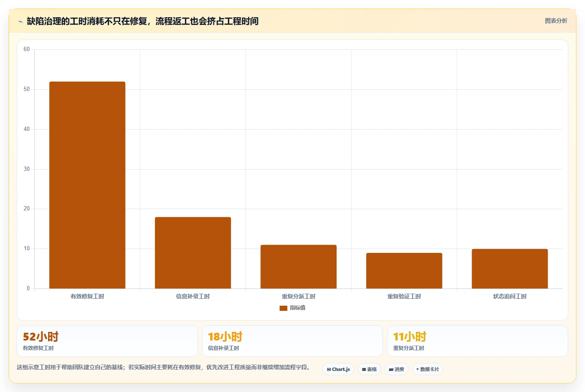Click the 指标值 legend label

(x=297, y=308)
